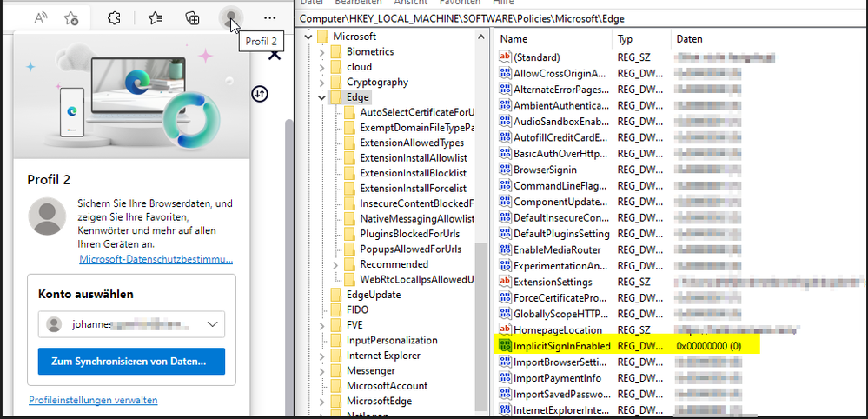868x419 pixels.
Task: Select ExtensionInstallAllowlist key
Action: [x=414, y=158]
